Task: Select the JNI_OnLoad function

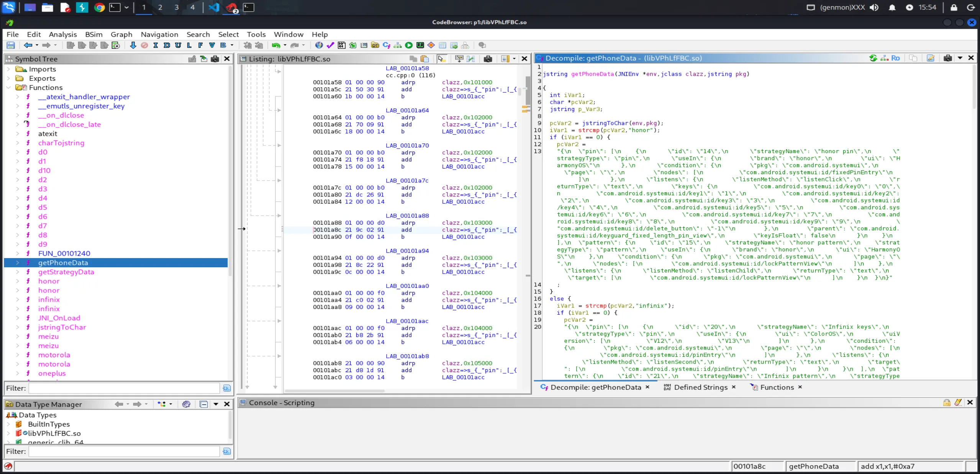Action: (59, 318)
